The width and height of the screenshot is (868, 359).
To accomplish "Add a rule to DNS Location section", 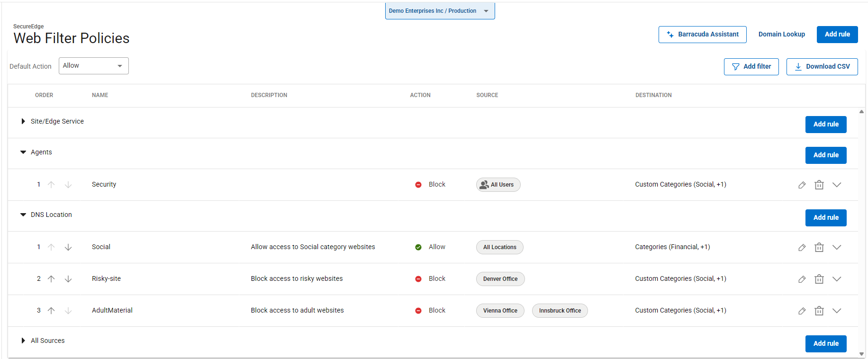I will pos(825,217).
